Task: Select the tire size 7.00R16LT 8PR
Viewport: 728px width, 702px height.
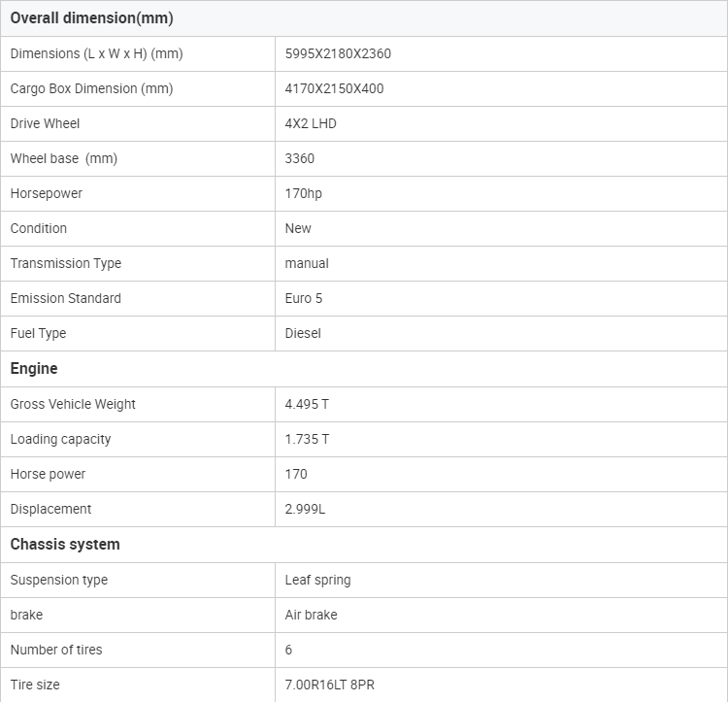Action: 329,685
